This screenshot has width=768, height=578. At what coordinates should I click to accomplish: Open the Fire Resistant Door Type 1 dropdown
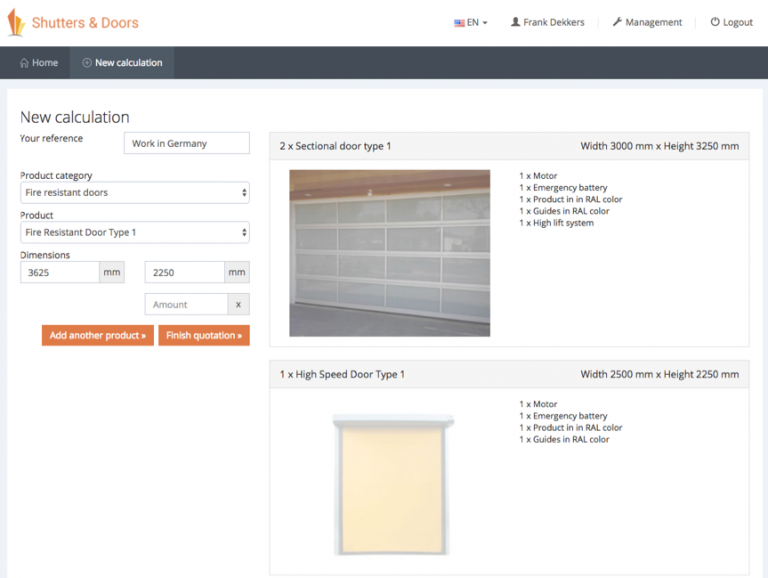[135, 232]
